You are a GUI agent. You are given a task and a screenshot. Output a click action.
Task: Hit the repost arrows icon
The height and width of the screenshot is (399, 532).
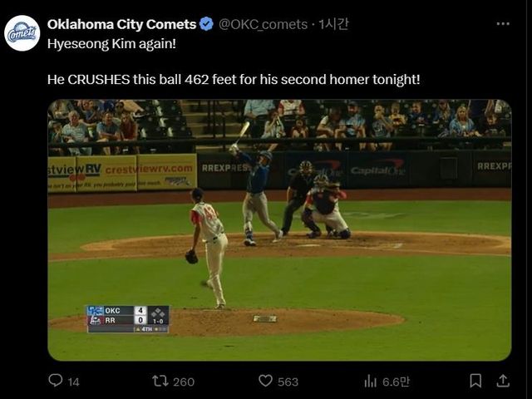click(x=160, y=381)
